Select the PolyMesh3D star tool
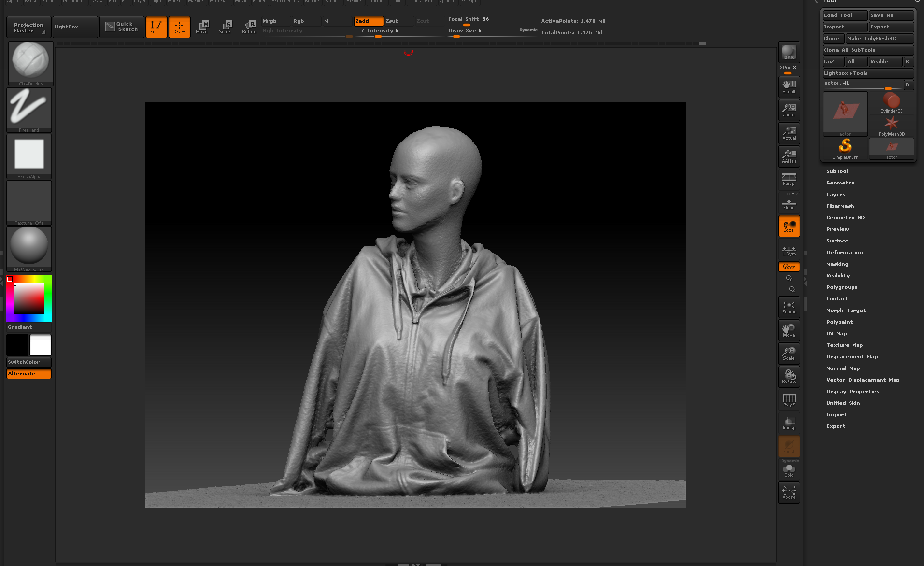This screenshot has width=924, height=566. pos(891,126)
